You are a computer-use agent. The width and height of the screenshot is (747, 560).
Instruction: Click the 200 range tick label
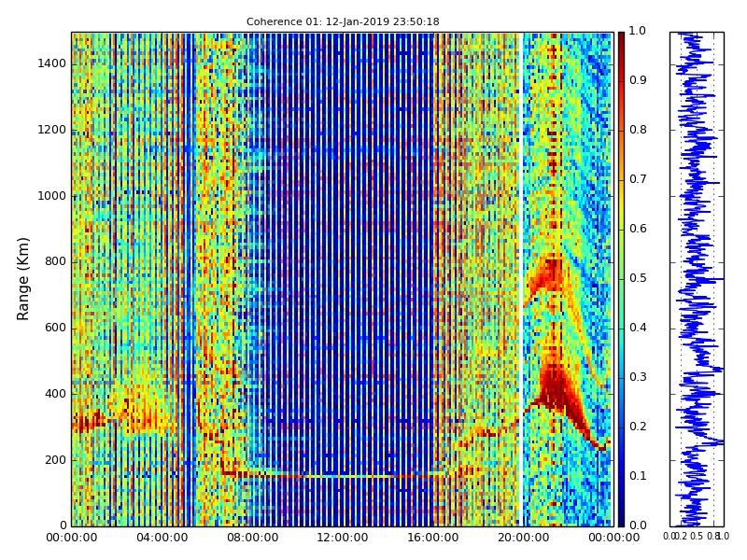[x=56, y=460]
